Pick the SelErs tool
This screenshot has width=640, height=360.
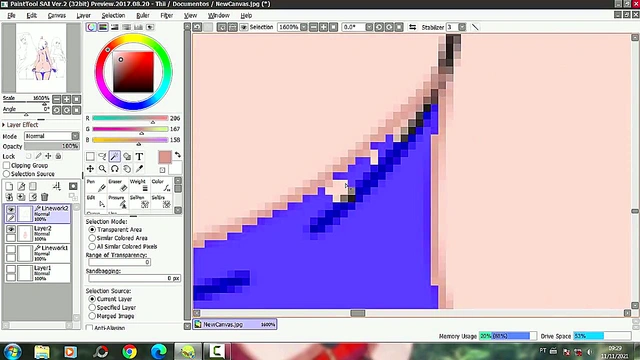point(161,201)
